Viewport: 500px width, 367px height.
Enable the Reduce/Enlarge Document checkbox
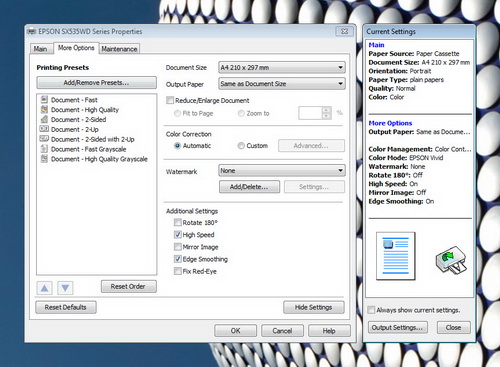pos(170,100)
